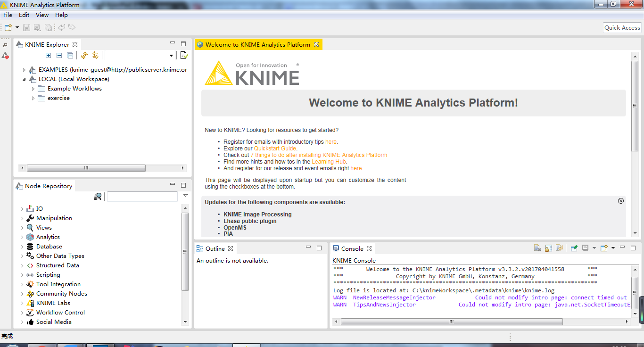
Task: Click the release emails 'here' link
Action: tap(356, 168)
